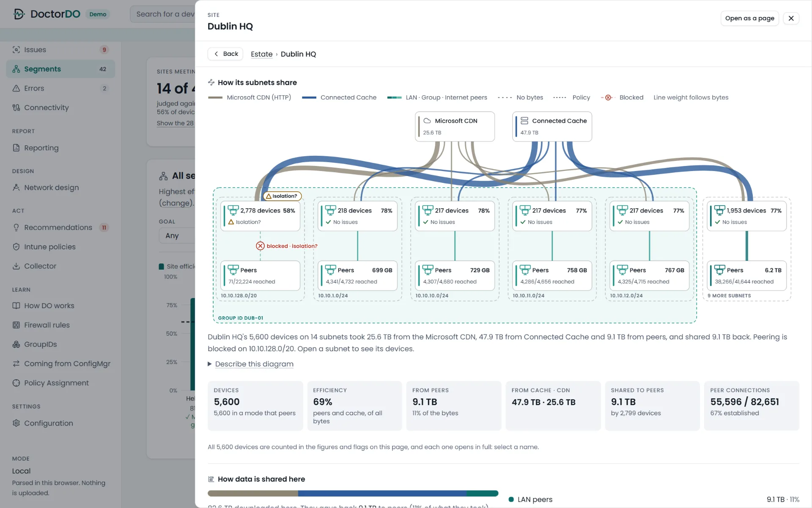Viewport: 812px width, 508px height.
Task: Click 9 MORE SUBNETS label
Action: coord(729,296)
